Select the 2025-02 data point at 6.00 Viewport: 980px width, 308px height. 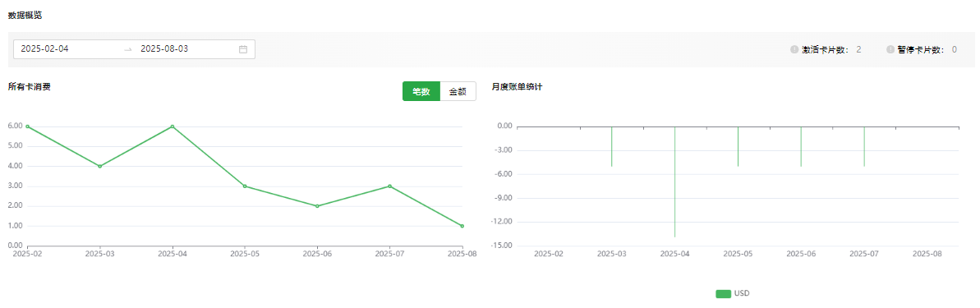[x=27, y=126]
